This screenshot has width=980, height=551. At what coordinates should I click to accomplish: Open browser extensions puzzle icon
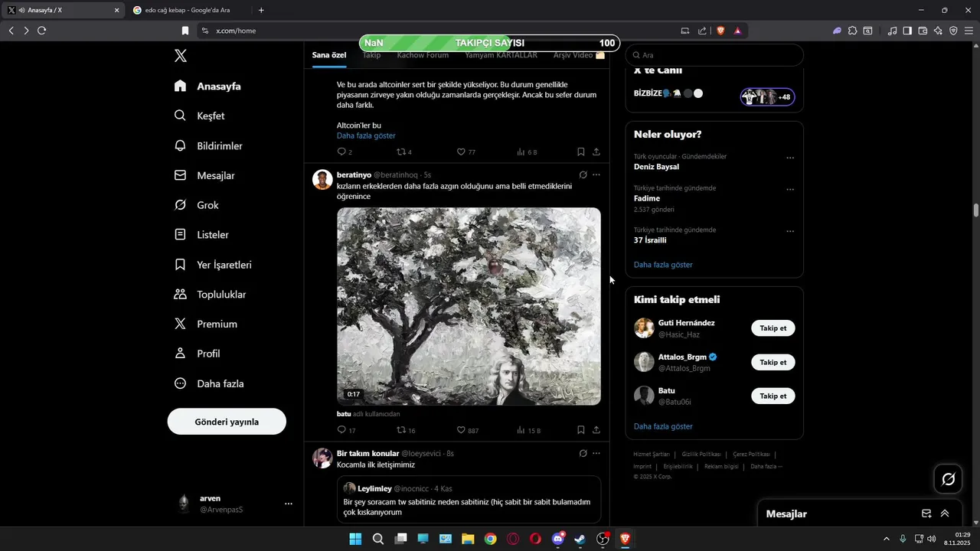click(852, 31)
